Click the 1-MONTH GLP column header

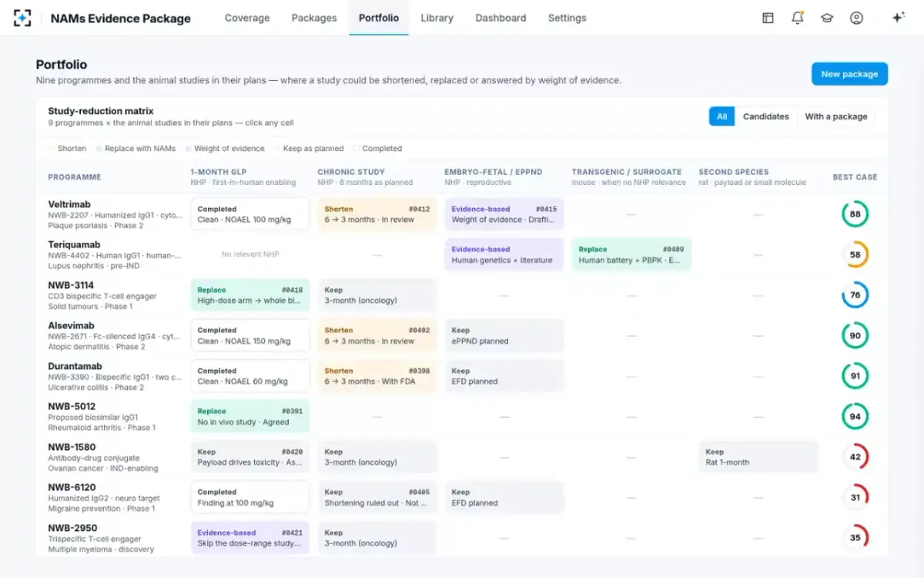point(219,172)
